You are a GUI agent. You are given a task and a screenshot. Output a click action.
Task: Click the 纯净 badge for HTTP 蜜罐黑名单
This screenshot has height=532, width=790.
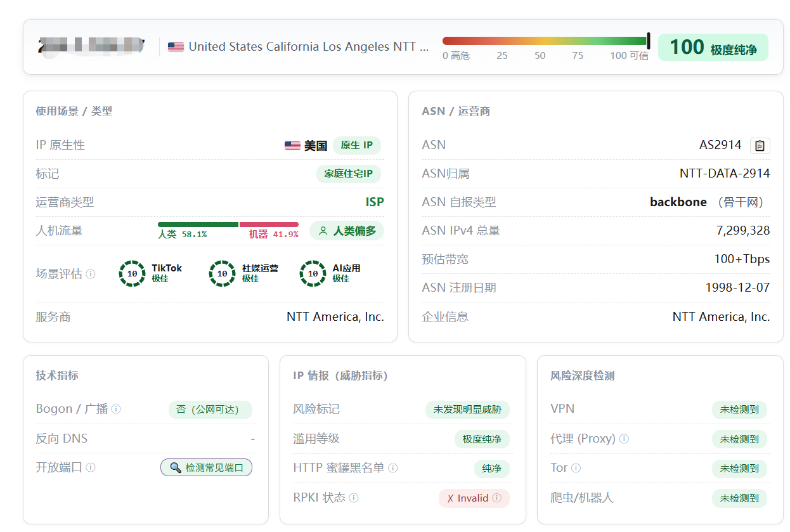pos(492,469)
